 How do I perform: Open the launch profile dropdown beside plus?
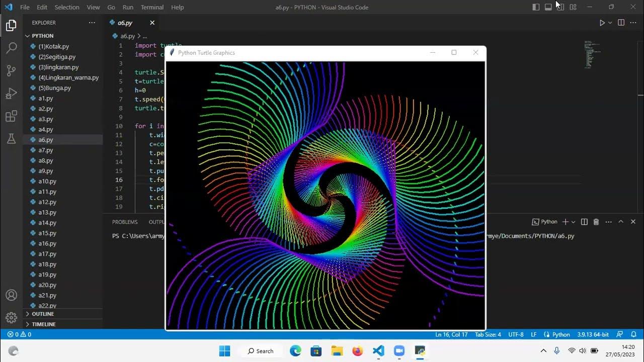(573, 222)
